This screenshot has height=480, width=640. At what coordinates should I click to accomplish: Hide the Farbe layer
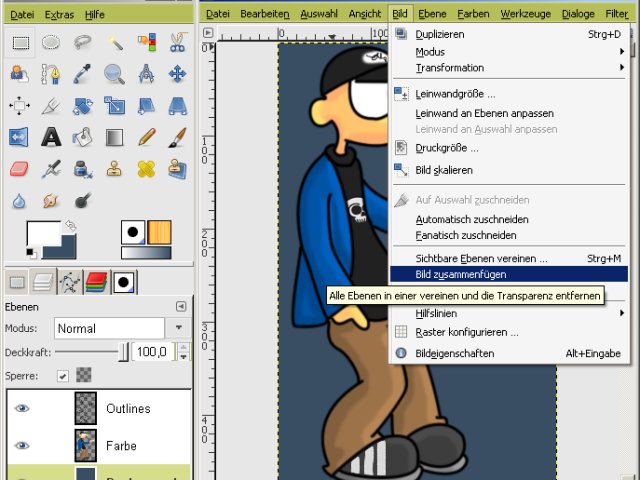click(x=22, y=445)
